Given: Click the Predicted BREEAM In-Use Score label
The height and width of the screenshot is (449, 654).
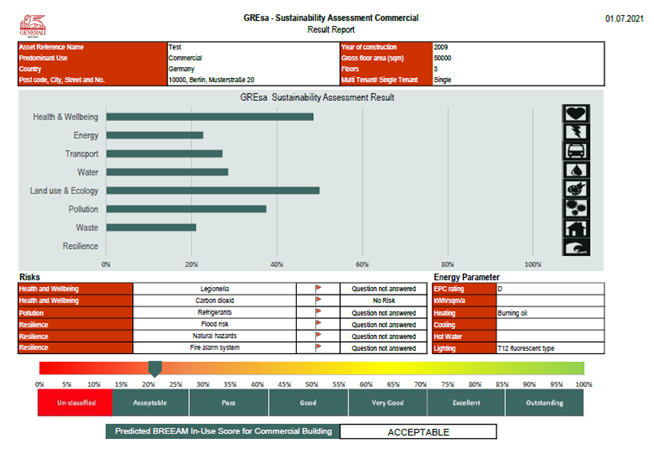Looking at the screenshot, I should 223,431.
